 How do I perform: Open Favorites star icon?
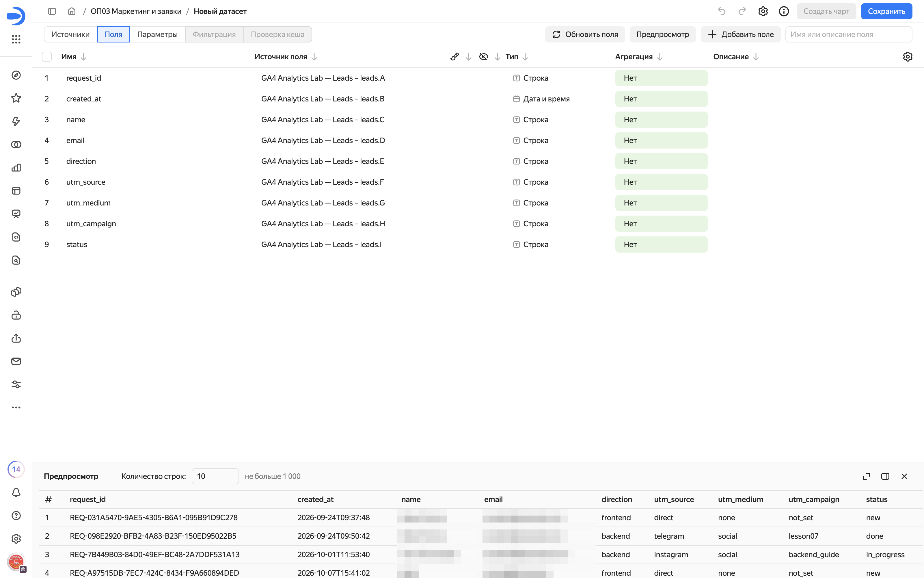pos(16,98)
